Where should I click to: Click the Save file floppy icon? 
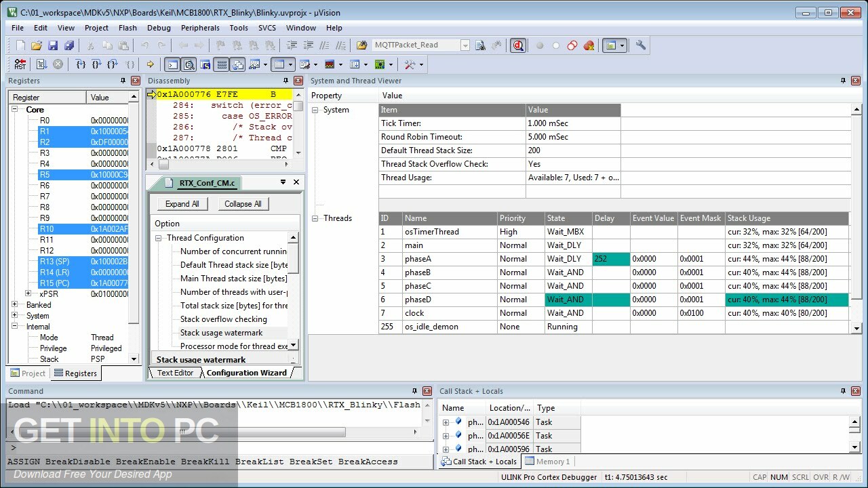click(53, 45)
